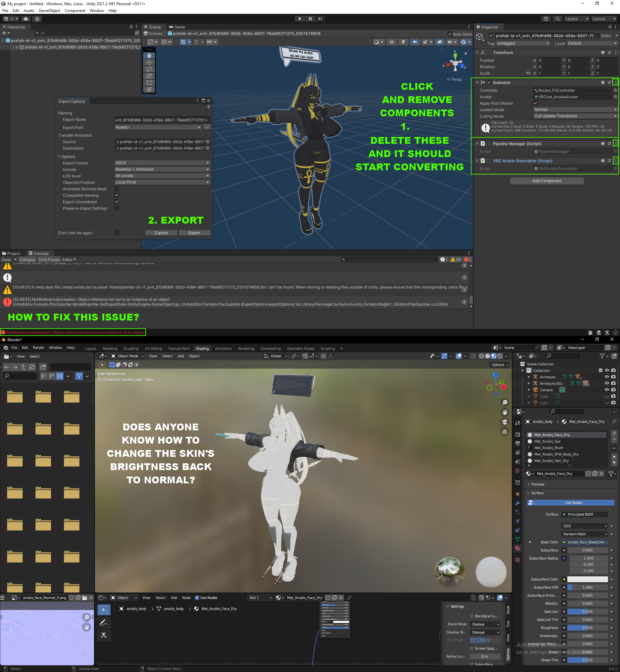The height and width of the screenshot is (672, 620).
Task: Open the Texture Paint workspace tab
Action: 179,348
